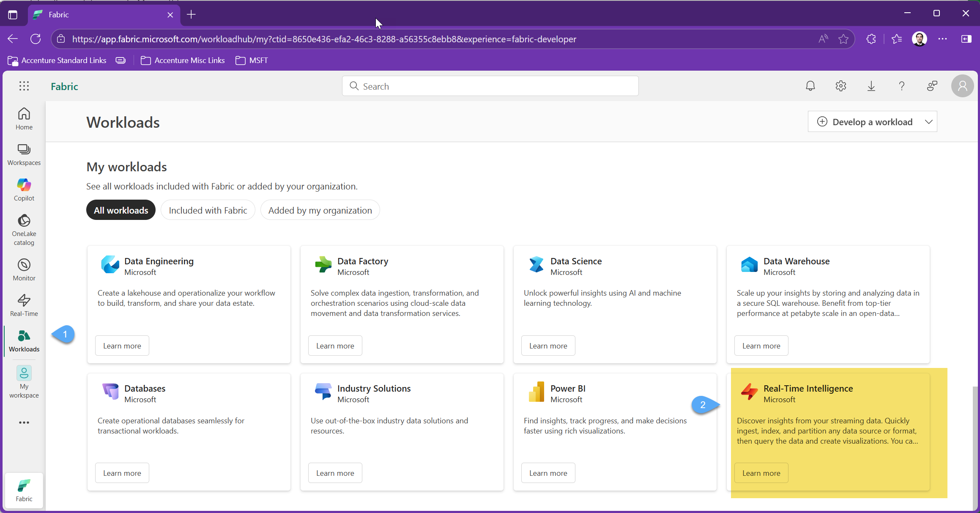This screenshot has width=980, height=513.
Task: Go to Workspaces in the navigation pane
Action: click(x=24, y=154)
